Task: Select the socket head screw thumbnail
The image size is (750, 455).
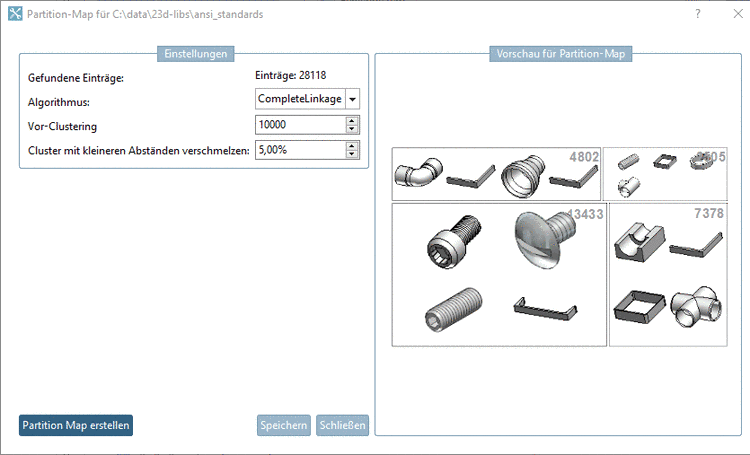Action: tap(453, 241)
